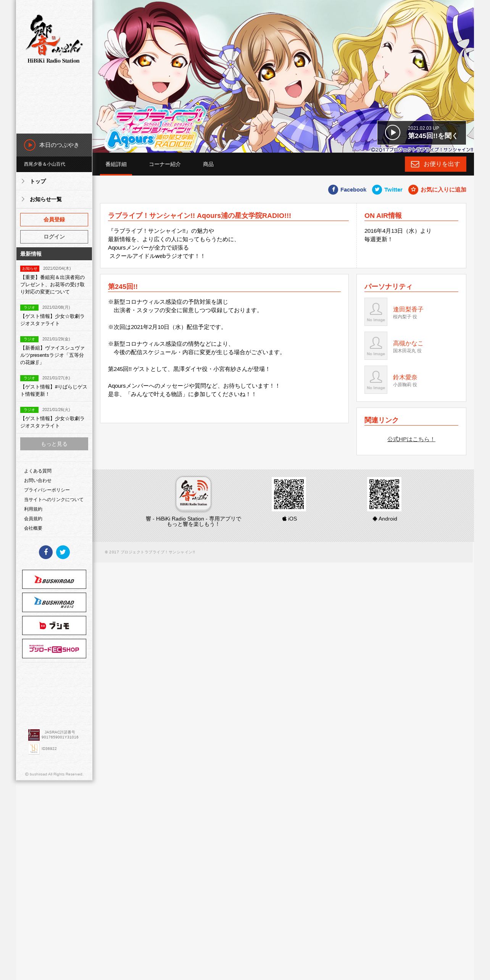The height and width of the screenshot is (980, 490).
Task: Play episode 第245回!! from the banner
Action: 421,132
